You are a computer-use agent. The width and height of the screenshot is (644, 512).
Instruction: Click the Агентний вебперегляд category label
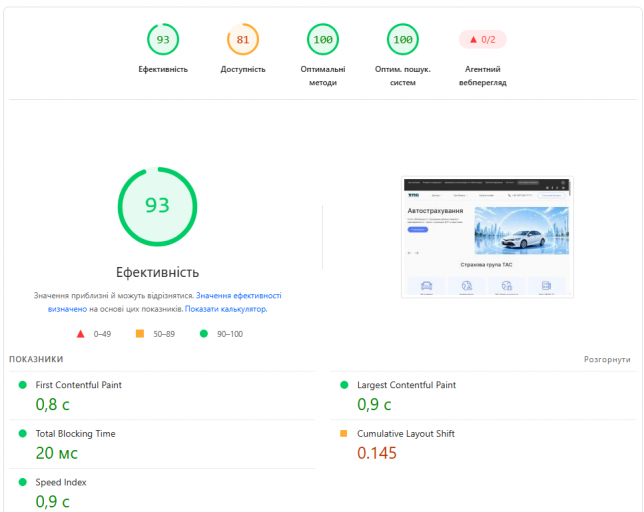pyautogui.click(x=483, y=76)
